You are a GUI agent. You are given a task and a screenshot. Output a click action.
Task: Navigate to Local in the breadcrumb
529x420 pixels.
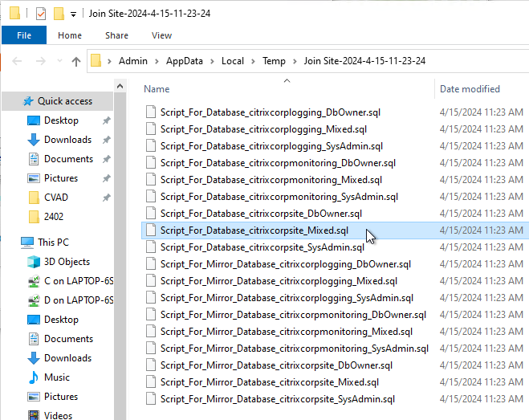click(x=233, y=61)
